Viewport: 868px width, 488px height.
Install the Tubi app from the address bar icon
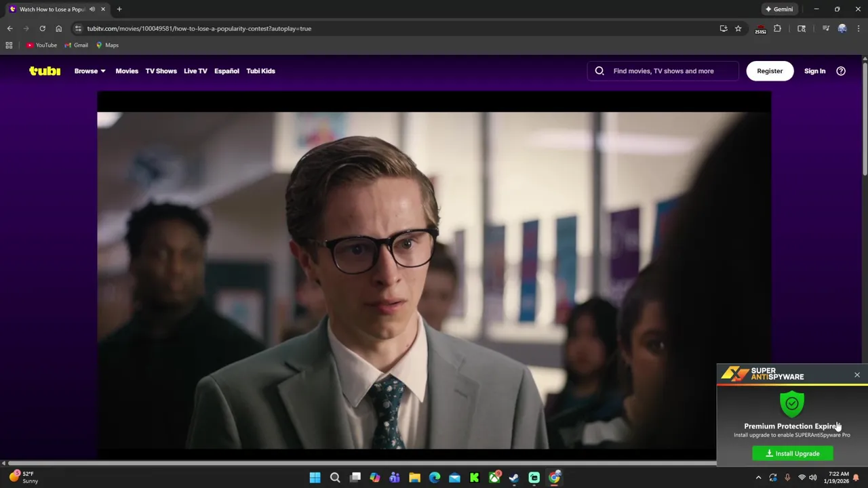click(x=724, y=28)
